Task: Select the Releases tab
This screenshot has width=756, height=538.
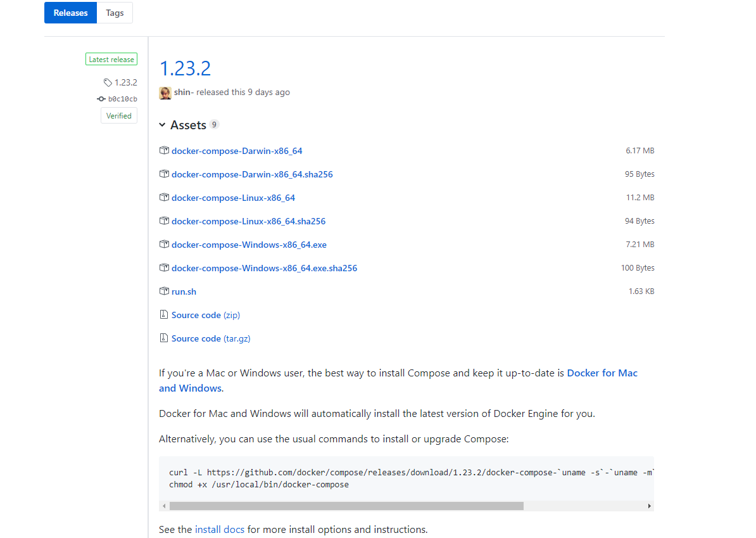Action: click(x=70, y=13)
